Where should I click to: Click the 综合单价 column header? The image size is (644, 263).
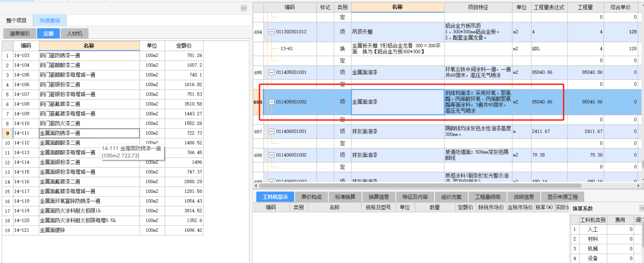620,7
